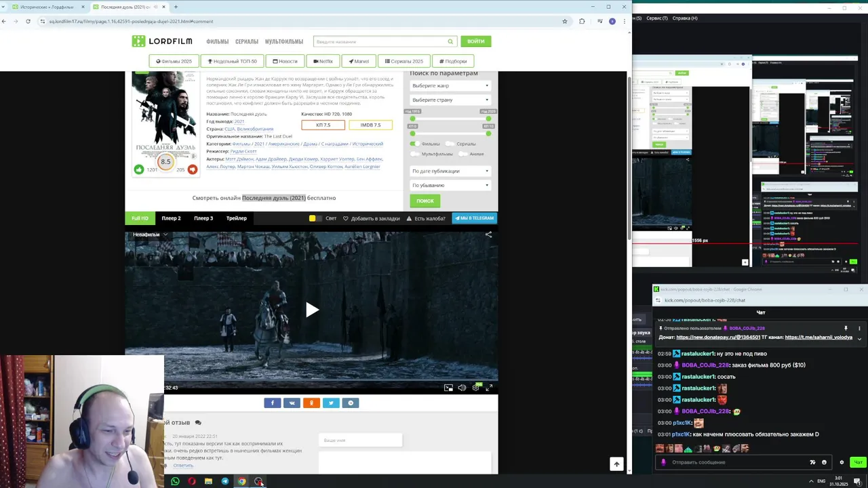Mute the video player volume icon
Viewport: 868px width, 488px height.
(x=462, y=388)
